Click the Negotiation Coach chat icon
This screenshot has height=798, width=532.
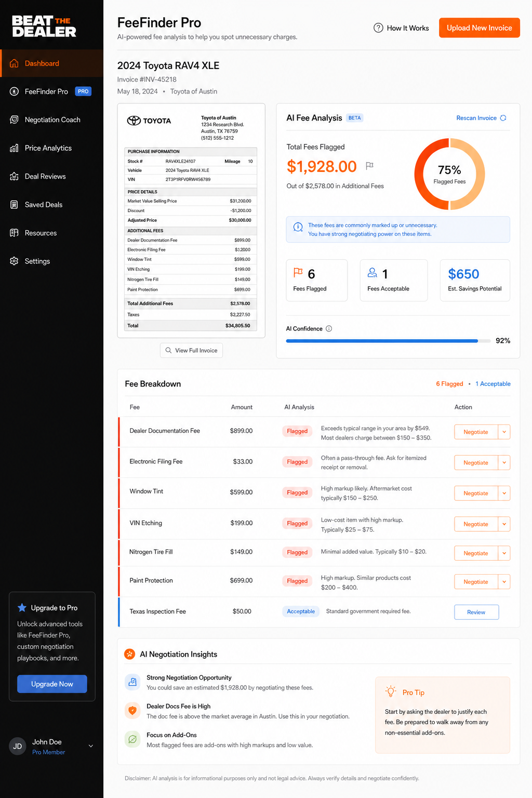pyautogui.click(x=15, y=119)
